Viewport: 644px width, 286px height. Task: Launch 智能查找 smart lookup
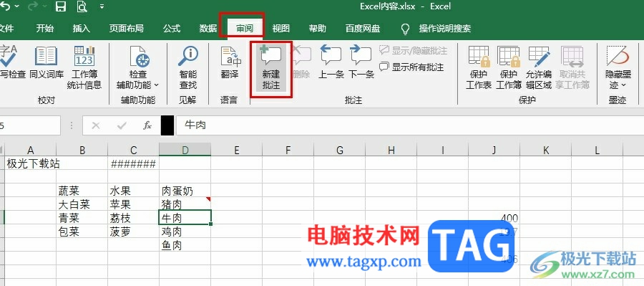(188, 67)
